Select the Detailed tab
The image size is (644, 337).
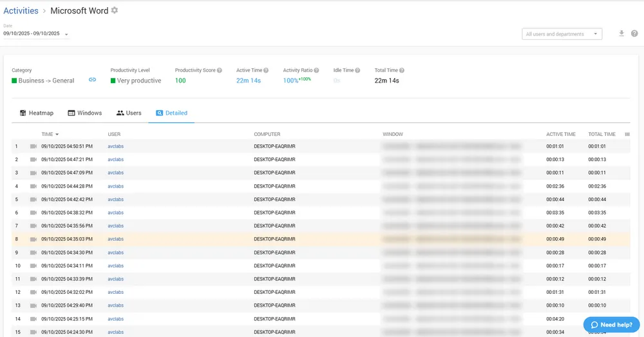tap(171, 113)
